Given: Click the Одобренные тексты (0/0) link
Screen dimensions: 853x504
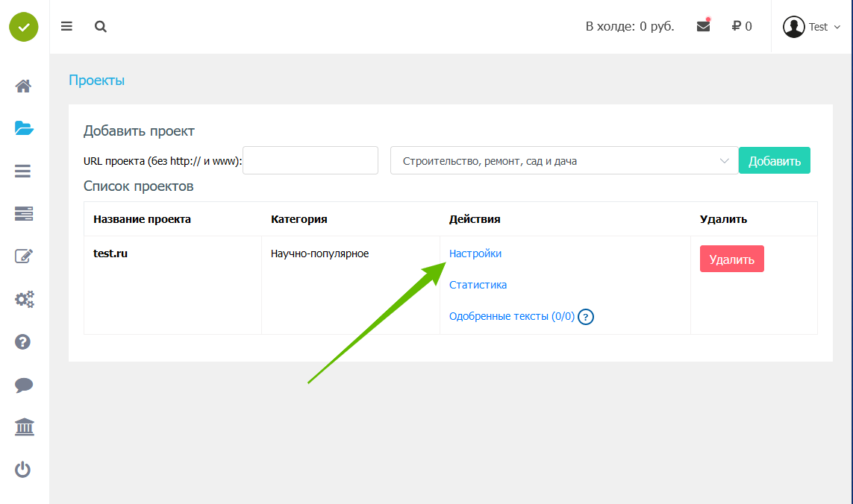Looking at the screenshot, I should 511,316.
